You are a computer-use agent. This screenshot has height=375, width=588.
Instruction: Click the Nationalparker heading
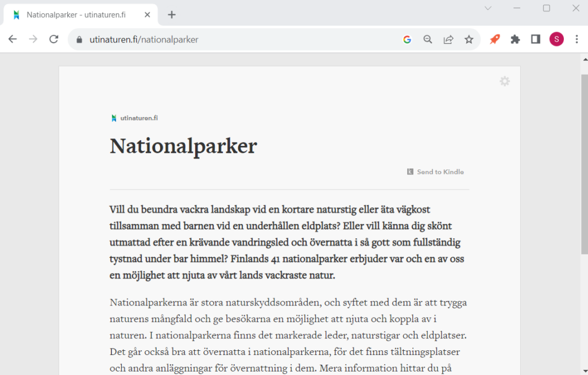point(183,146)
